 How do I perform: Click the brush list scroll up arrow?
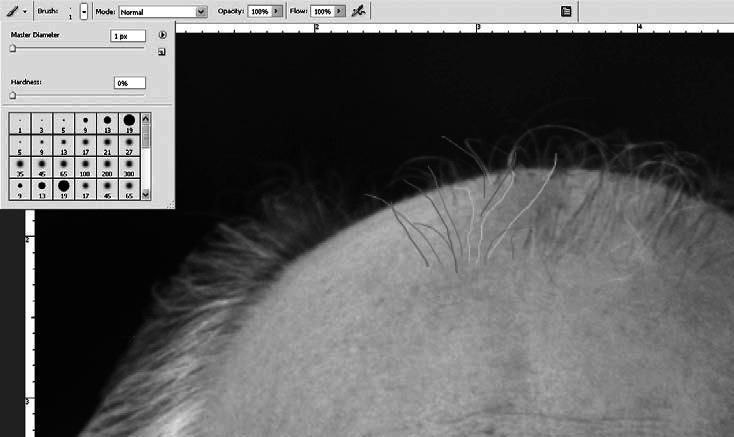coord(146,119)
